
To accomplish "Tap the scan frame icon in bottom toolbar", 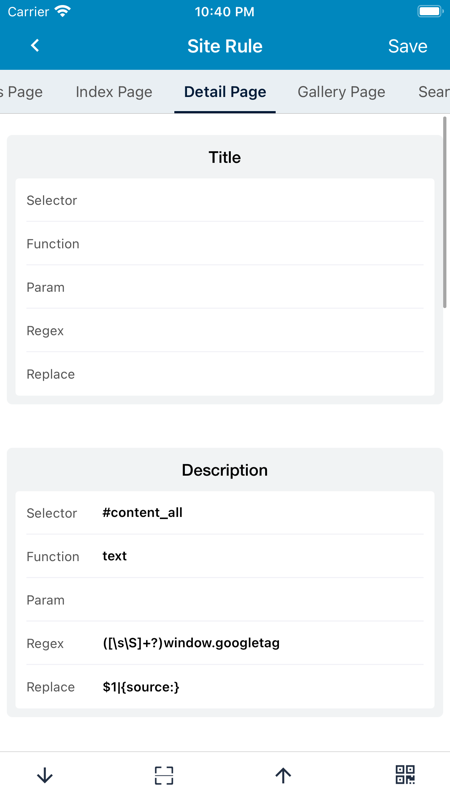I will 164,776.
